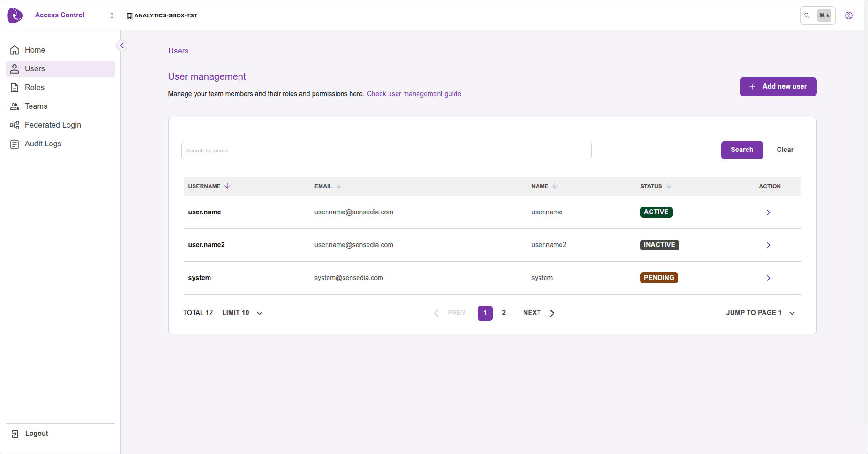Select the Home icon in the sidebar

[x=15, y=49]
